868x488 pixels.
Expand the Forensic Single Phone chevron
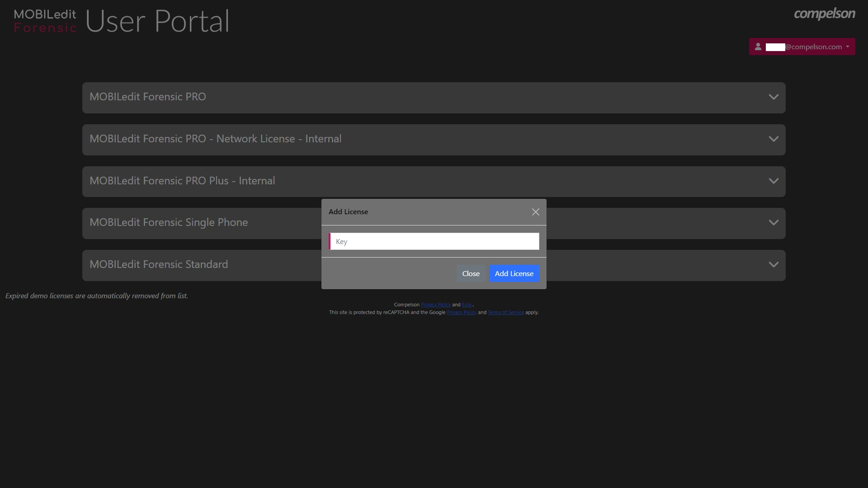coord(774,223)
